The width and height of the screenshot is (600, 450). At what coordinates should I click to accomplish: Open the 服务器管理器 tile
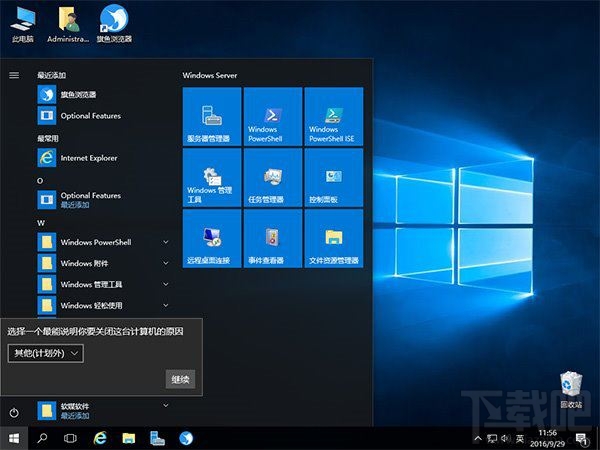(212, 116)
